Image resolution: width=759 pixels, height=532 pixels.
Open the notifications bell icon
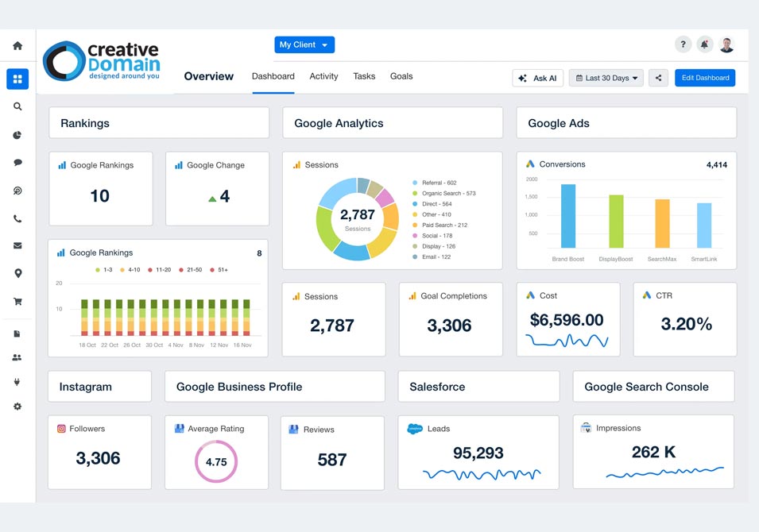pos(705,44)
